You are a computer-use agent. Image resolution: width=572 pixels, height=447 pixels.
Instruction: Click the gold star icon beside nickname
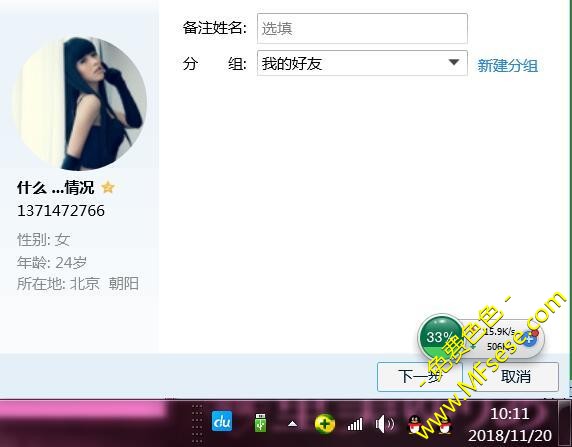tap(108, 188)
